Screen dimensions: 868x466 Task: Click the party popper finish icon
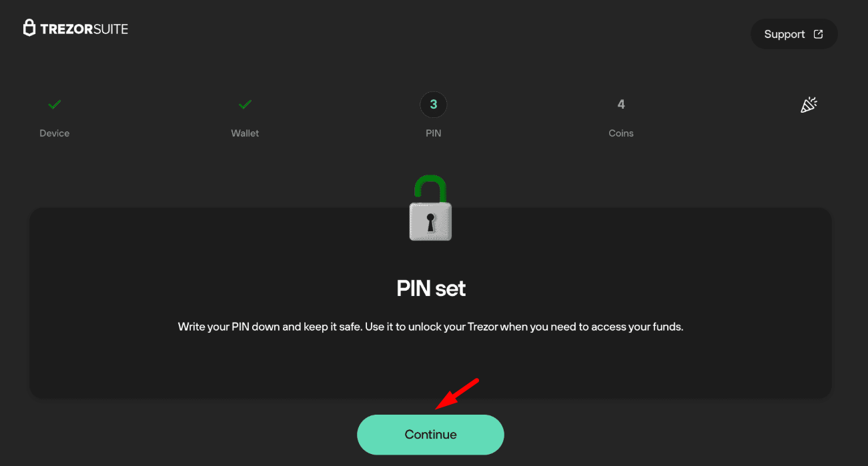click(809, 105)
